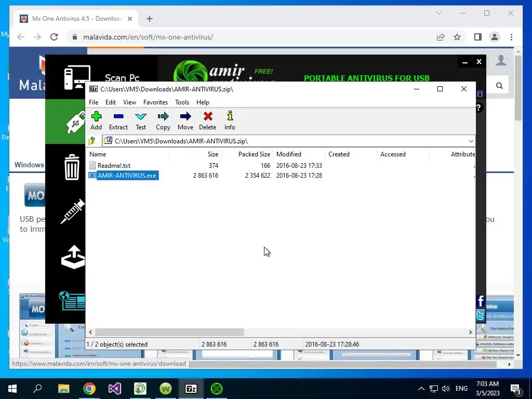Click the 7-Zip scrollbar right arrow

(x=471, y=332)
